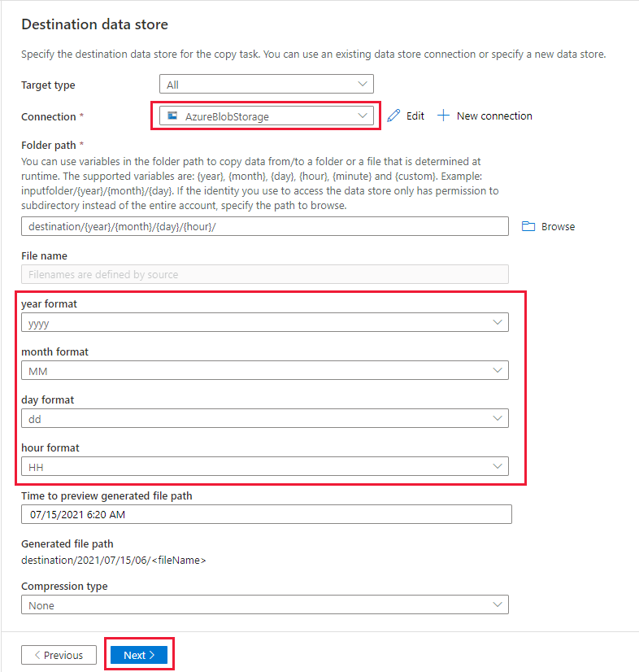Image resolution: width=639 pixels, height=672 pixels.
Task: Open the Connection dropdown chevron
Action: click(363, 116)
